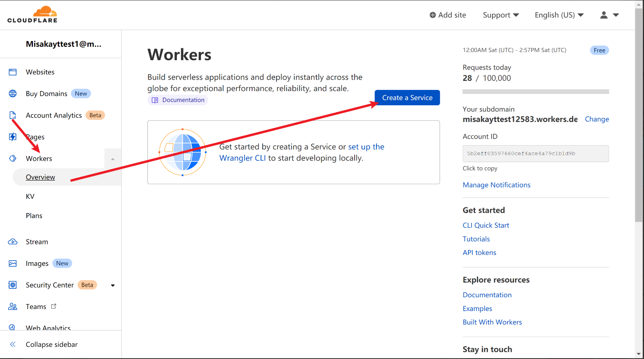Click the Cloudflare logo

point(33,15)
